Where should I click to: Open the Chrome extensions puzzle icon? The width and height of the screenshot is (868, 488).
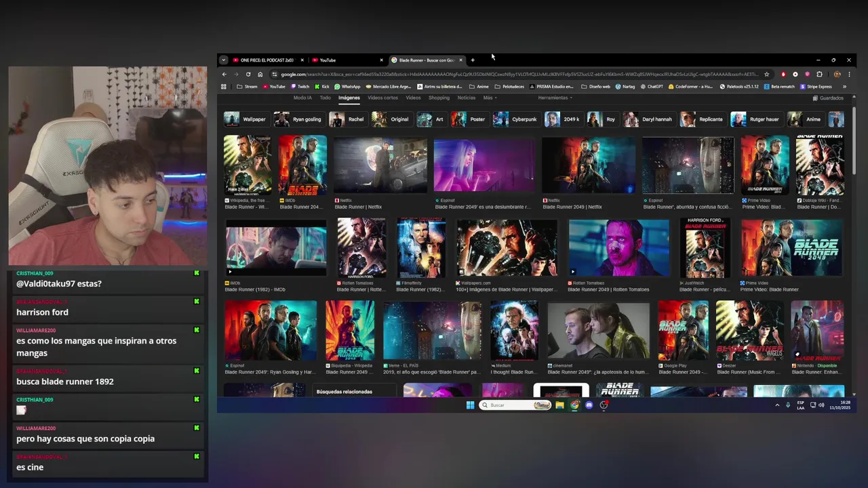(819, 75)
